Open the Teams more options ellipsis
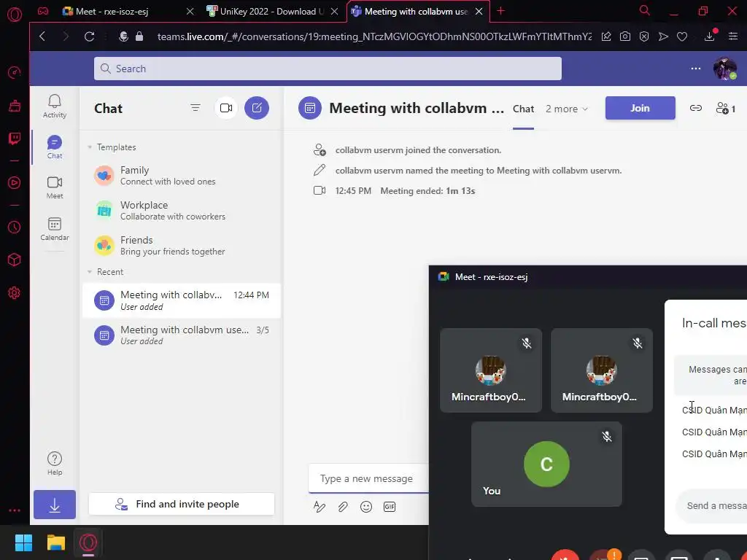 (x=695, y=69)
